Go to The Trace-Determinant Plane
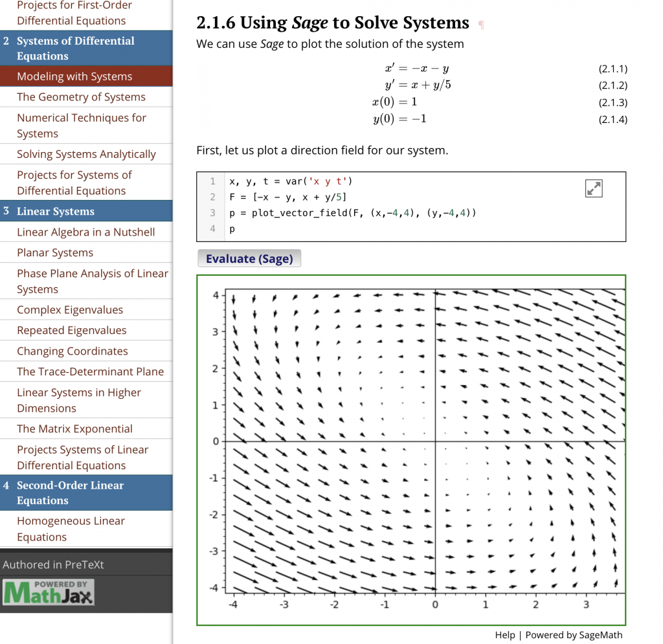 pyautogui.click(x=86, y=372)
